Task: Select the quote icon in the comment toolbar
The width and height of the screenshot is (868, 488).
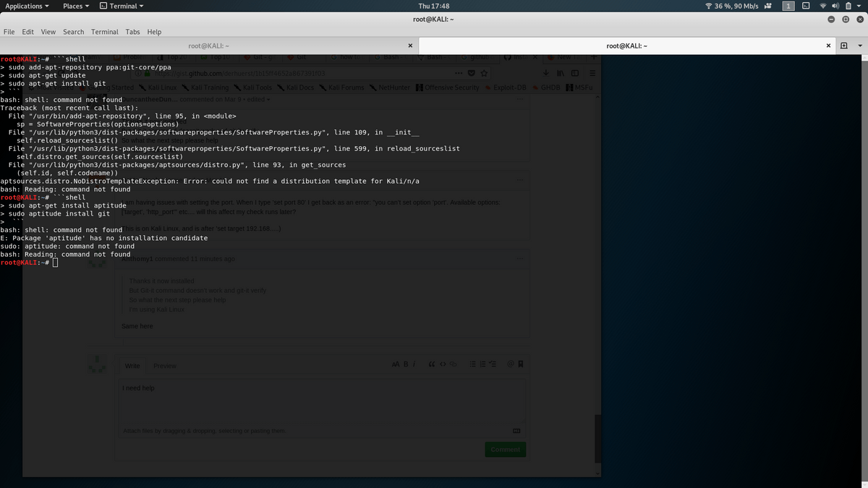Action: (432, 364)
